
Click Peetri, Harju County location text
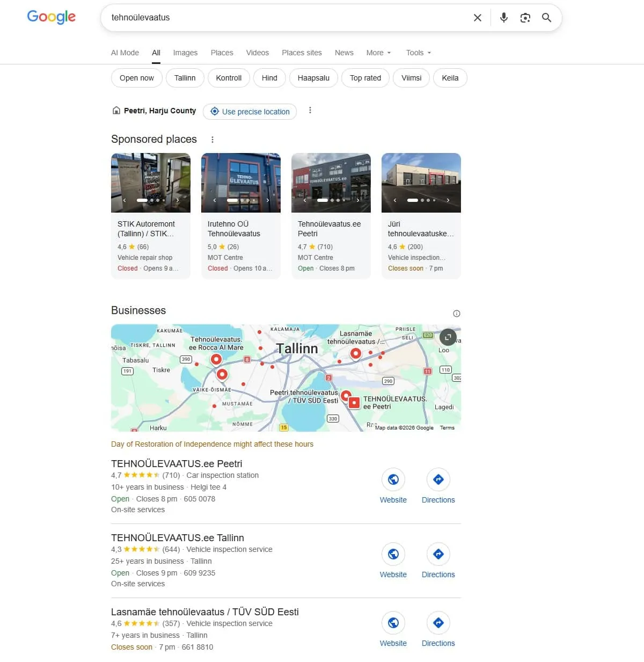pyautogui.click(x=160, y=111)
